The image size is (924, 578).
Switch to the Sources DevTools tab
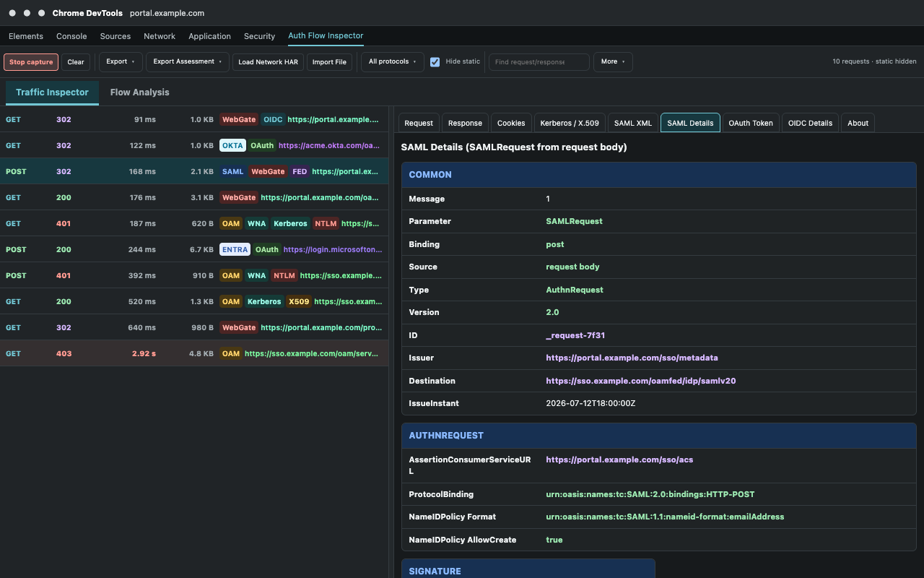click(115, 36)
